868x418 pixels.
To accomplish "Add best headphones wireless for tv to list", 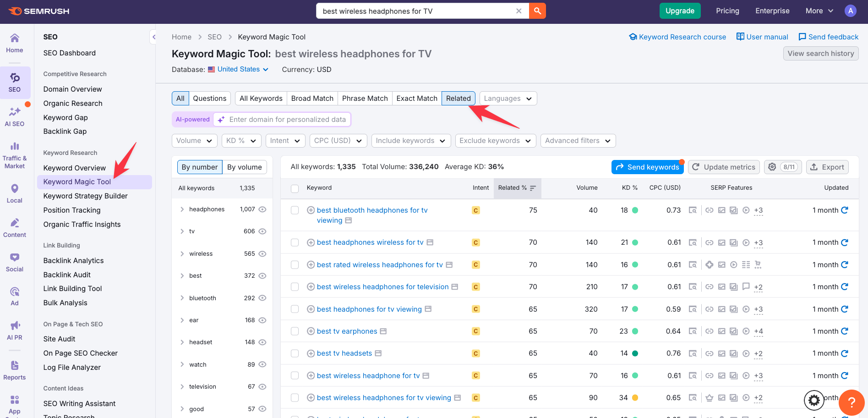I will [311, 242].
